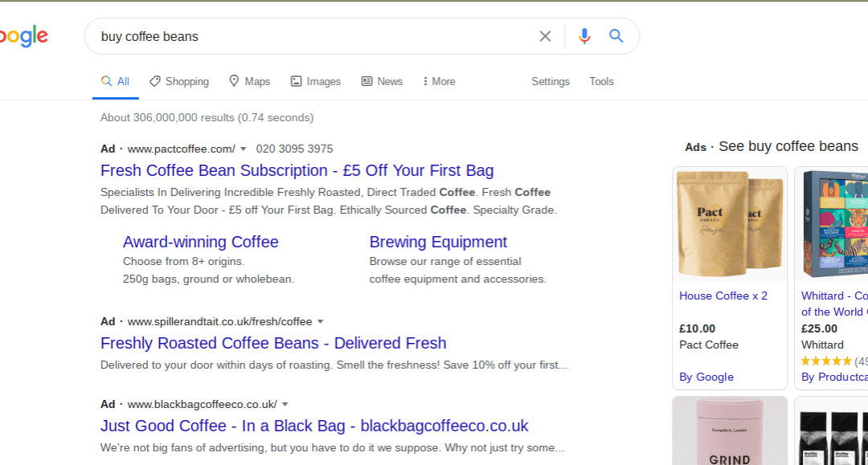The width and height of the screenshot is (868, 465).
Task: Click the Images picture icon
Action: point(296,81)
